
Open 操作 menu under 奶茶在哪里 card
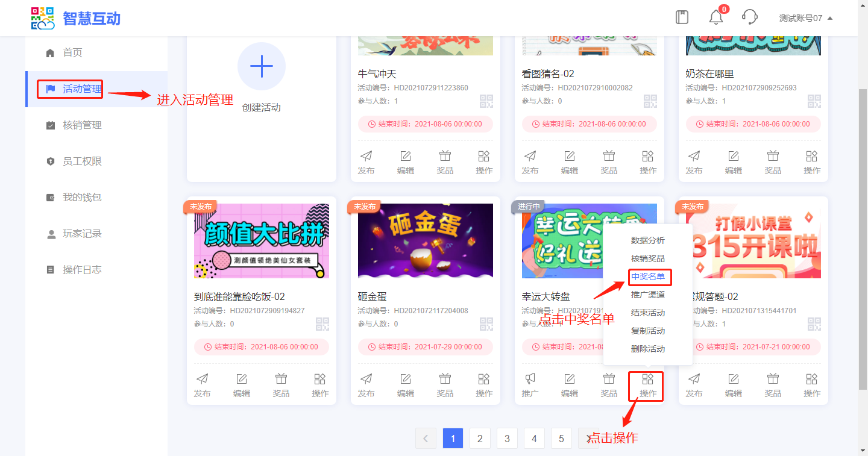(x=812, y=161)
